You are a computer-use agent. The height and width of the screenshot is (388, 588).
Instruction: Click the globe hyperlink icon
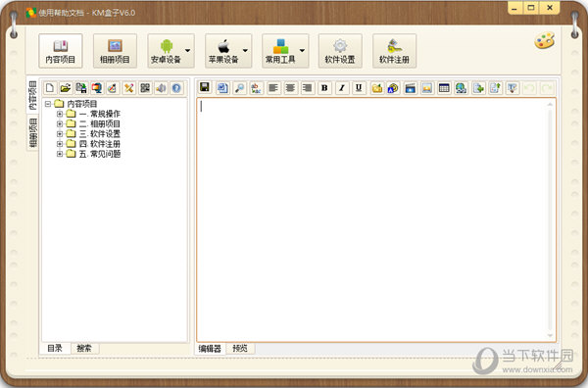point(462,88)
